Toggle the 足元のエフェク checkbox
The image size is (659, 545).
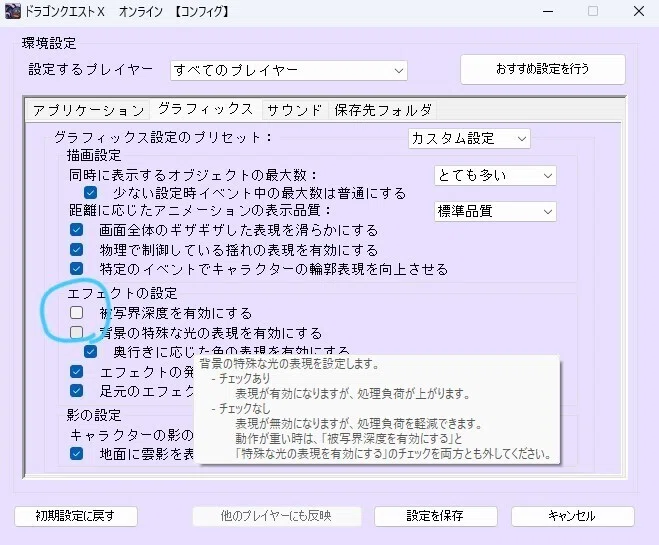click(76, 391)
